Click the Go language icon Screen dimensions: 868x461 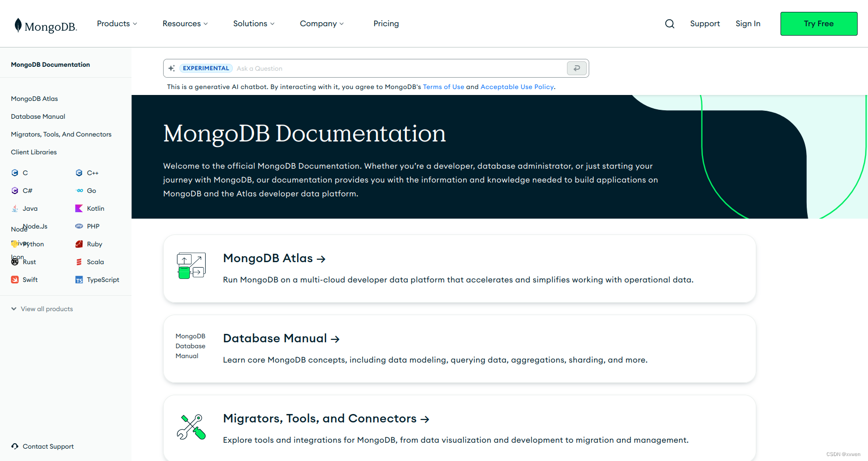(79, 190)
